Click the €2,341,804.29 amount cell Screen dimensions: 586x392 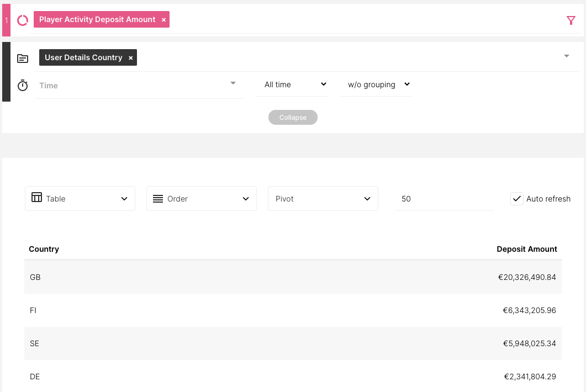530,377
